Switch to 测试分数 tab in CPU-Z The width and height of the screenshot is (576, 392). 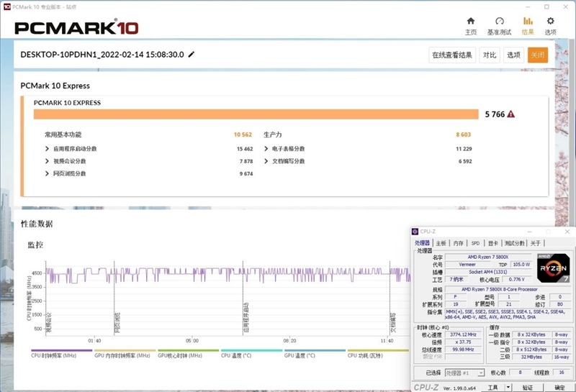point(514,243)
